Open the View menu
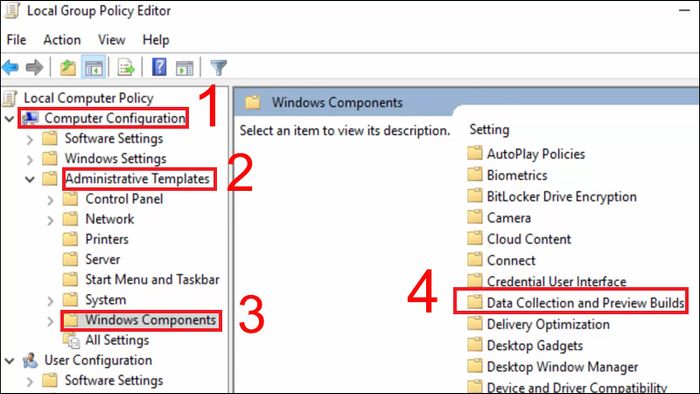 [112, 40]
